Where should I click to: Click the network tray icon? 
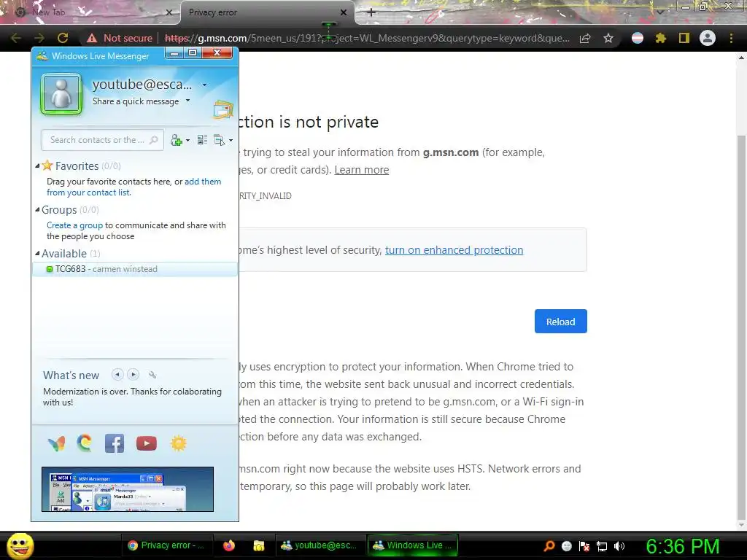tap(602, 546)
